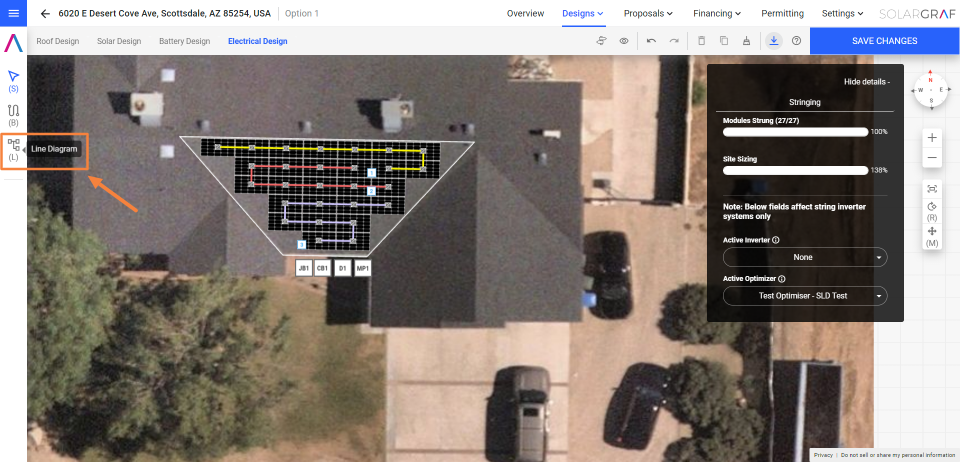Viewport: 960px width, 462px height.
Task: Open the Proposals dropdown menu
Action: [648, 14]
